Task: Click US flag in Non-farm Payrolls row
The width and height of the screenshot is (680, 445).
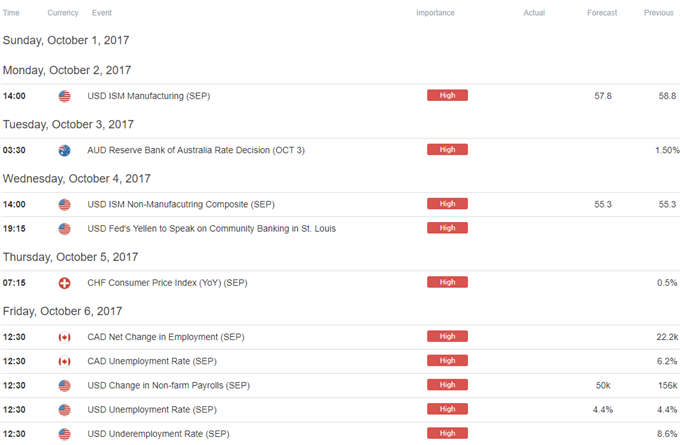Action: (x=64, y=386)
